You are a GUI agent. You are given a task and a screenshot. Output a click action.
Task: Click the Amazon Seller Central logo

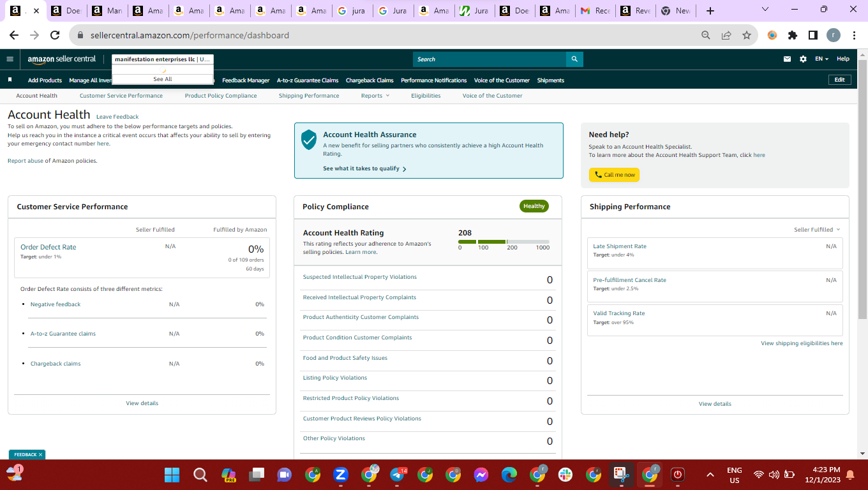(62, 59)
